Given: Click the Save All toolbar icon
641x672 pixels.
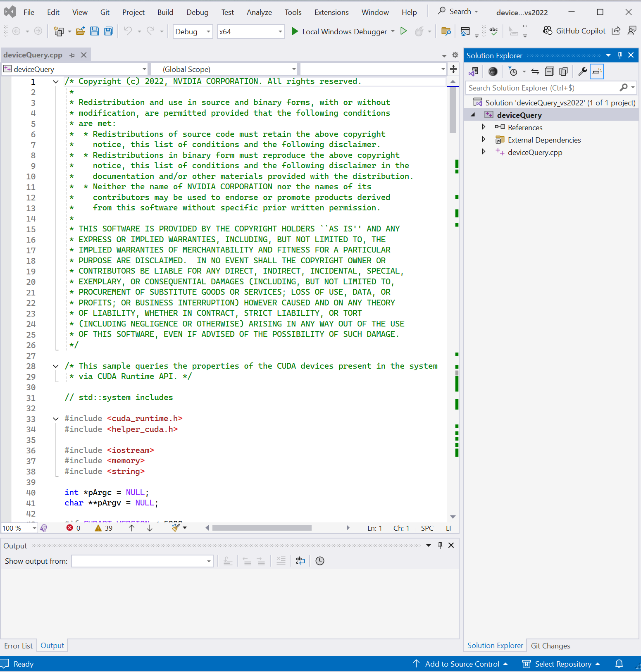Looking at the screenshot, I should 109,31.
